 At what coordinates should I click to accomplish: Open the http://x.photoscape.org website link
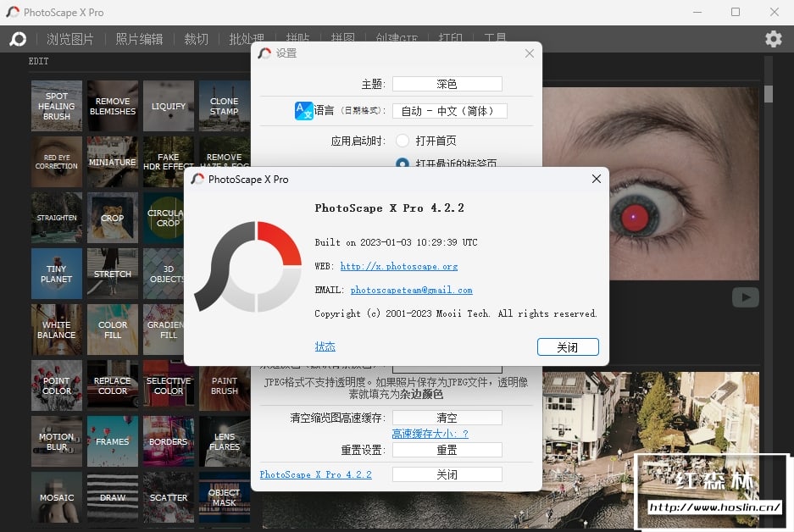(x=399, y=266)
